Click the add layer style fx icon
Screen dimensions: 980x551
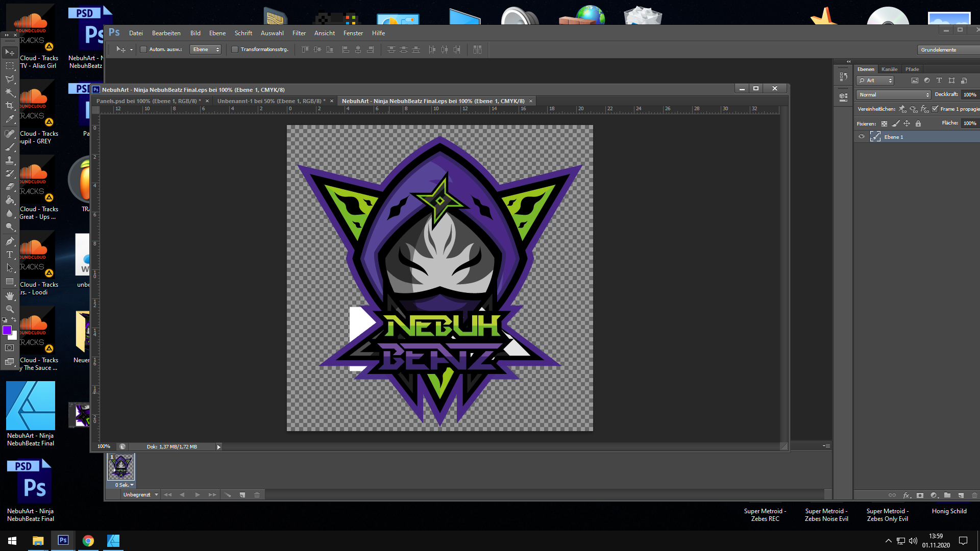pyautogui.click(x=906, y=495)
